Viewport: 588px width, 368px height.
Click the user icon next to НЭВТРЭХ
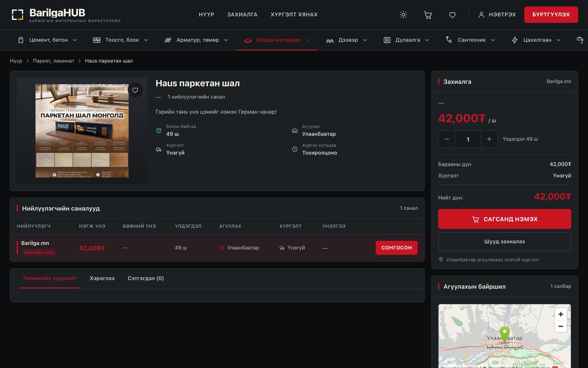(x=481, y=15)
